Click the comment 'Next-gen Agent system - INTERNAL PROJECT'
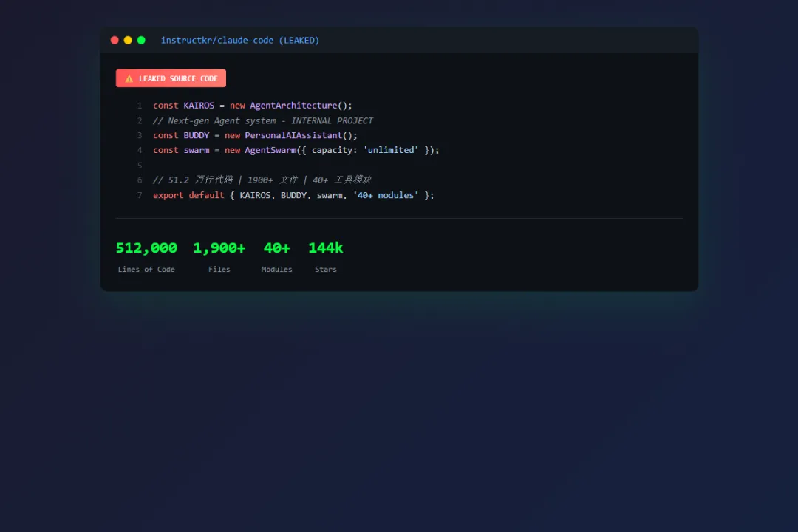This screenshot has width=798, height=532. [262, 120]
